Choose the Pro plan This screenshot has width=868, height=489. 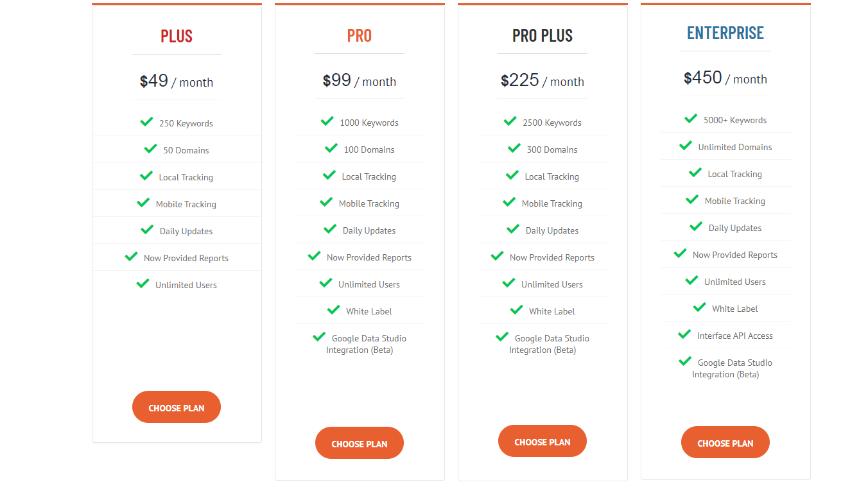[x=360, y=443]
